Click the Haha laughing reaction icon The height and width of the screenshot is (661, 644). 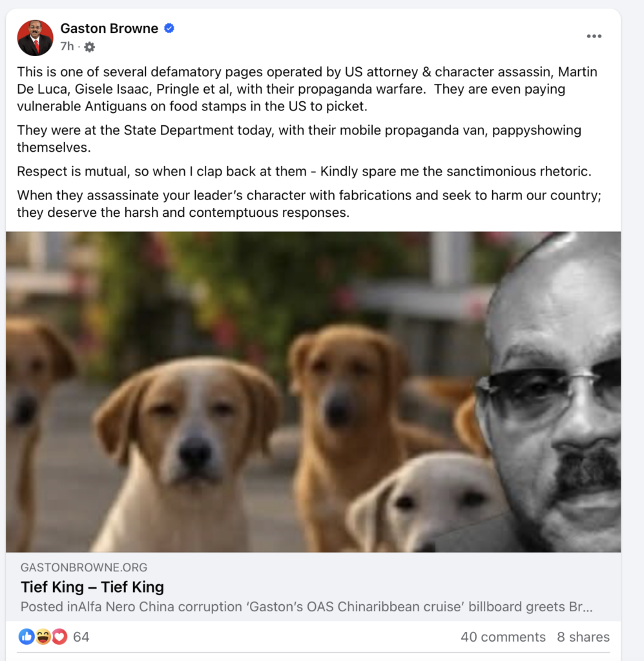(43, 636)
